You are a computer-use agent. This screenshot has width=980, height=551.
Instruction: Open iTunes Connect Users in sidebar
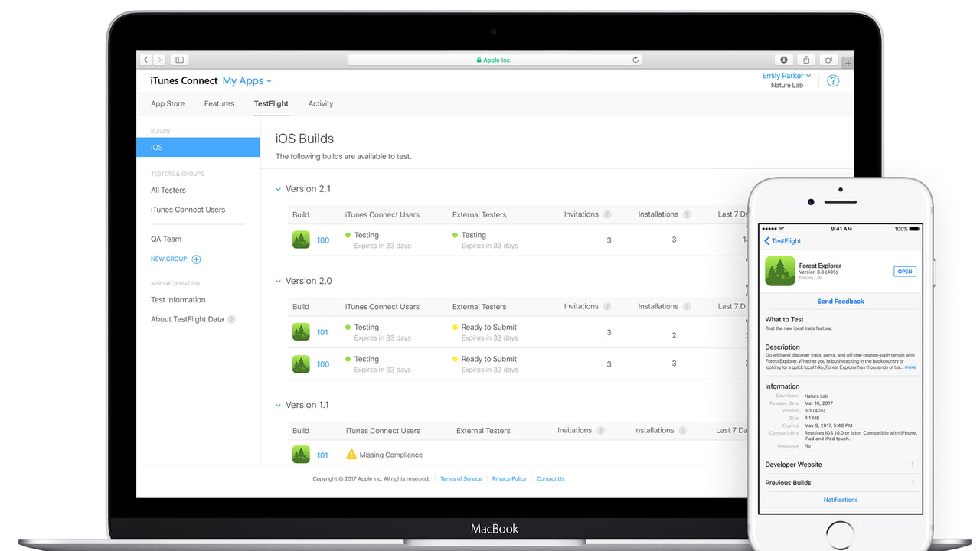click(x=188, y=210)
